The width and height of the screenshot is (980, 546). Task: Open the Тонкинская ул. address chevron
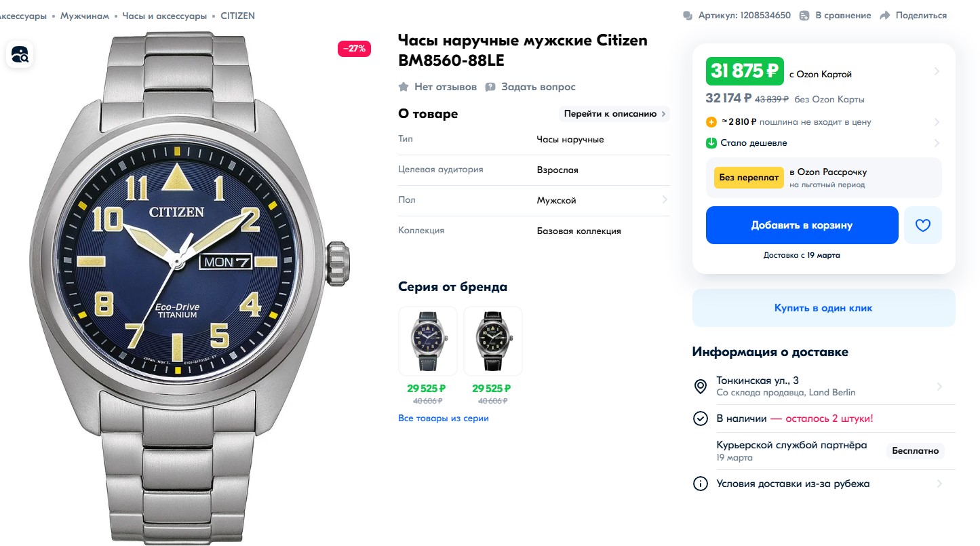[x=939, y=387]
